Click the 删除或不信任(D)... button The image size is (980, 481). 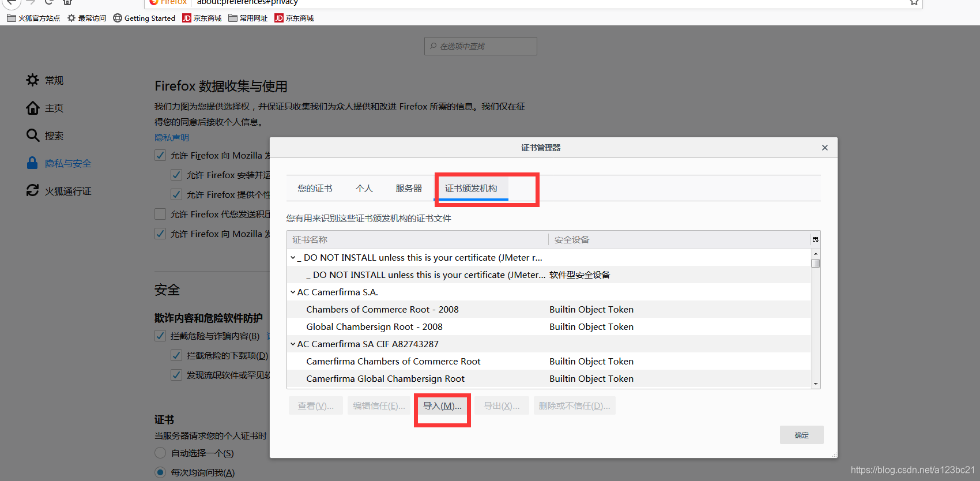point(575,405)
